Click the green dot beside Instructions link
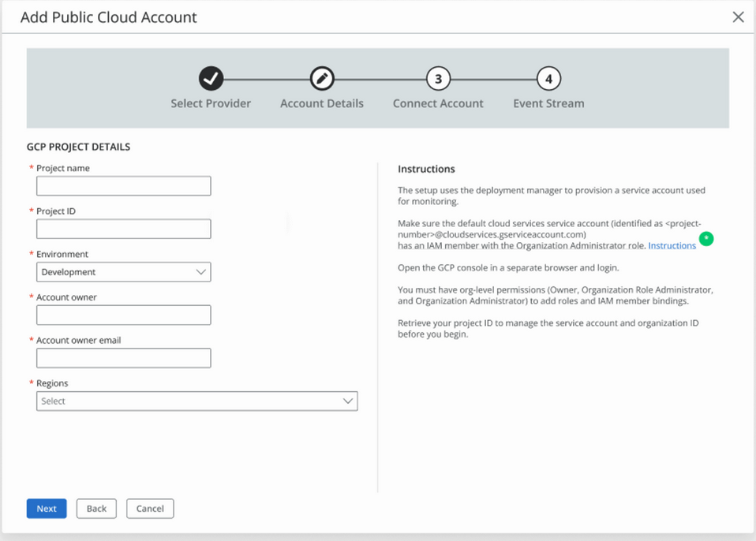This screenshot has height=541, width=756. (x=706, y=238)
